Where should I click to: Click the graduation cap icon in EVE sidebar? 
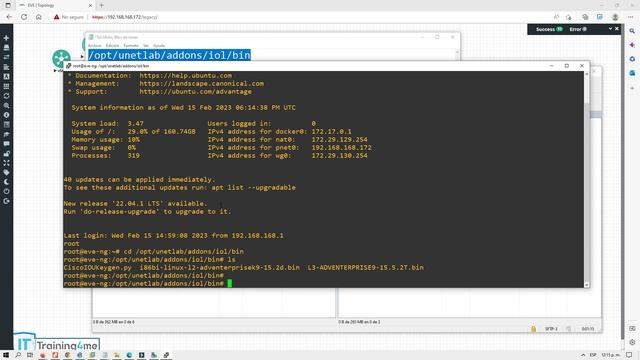click(x=6, y=134)
